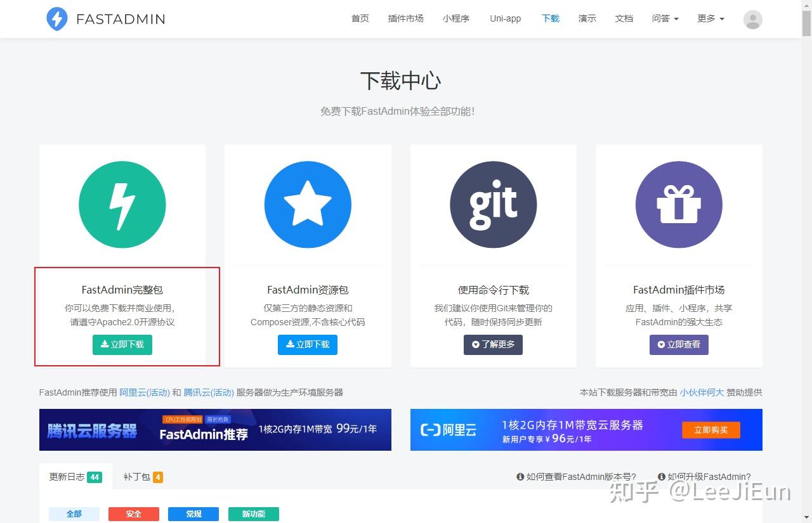Select the 安全 log filter
812x523 pixels.
tap(133, 513)
